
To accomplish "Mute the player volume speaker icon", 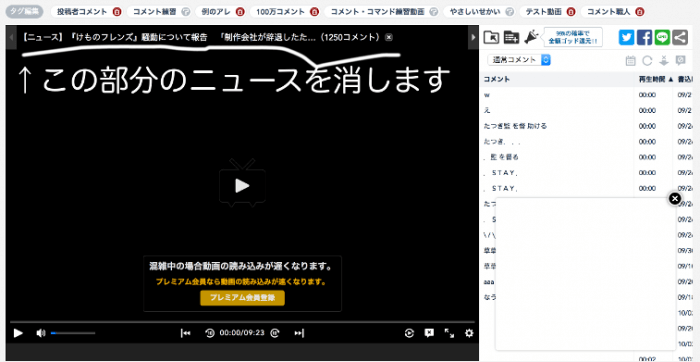I will pos(41,333).
